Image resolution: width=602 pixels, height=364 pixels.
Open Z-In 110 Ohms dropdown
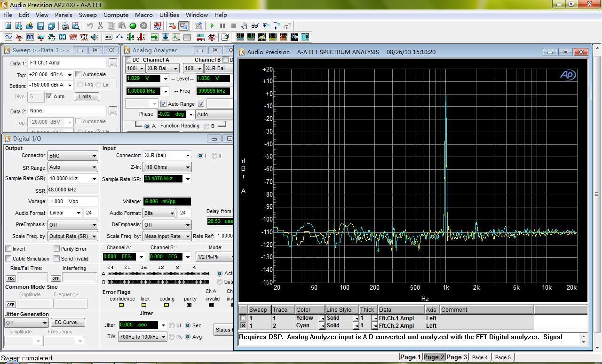(167, 167)
